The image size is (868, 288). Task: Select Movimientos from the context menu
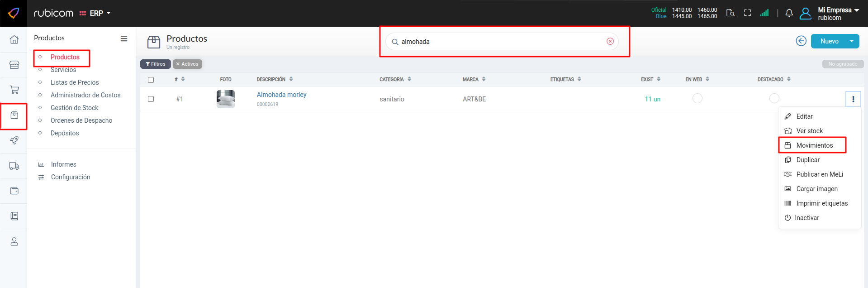click(x=814, y=145)
